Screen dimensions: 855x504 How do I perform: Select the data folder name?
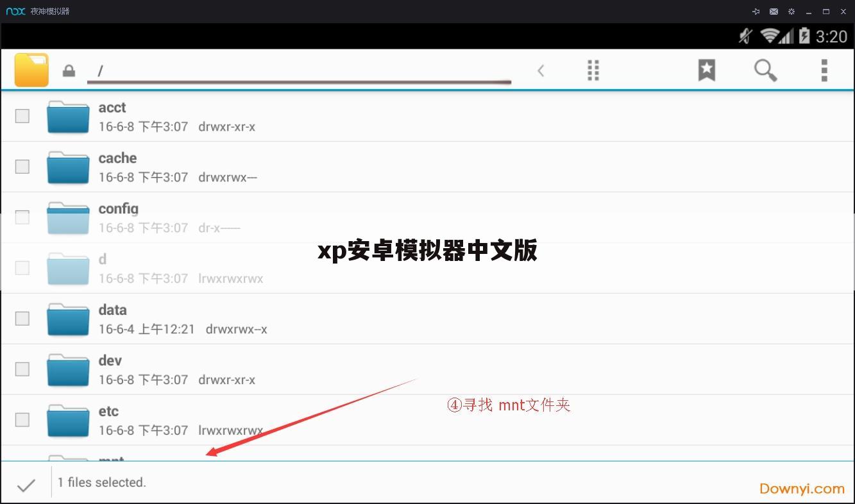tap(112, 310)
